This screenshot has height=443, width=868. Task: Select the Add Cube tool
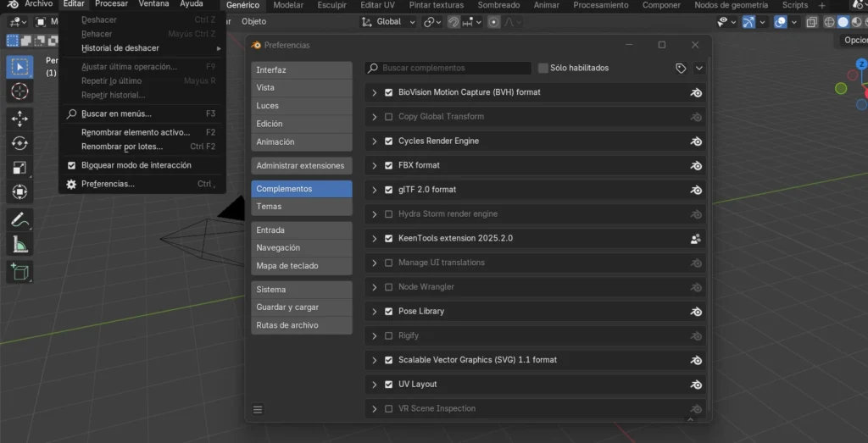tap(19, 271)
